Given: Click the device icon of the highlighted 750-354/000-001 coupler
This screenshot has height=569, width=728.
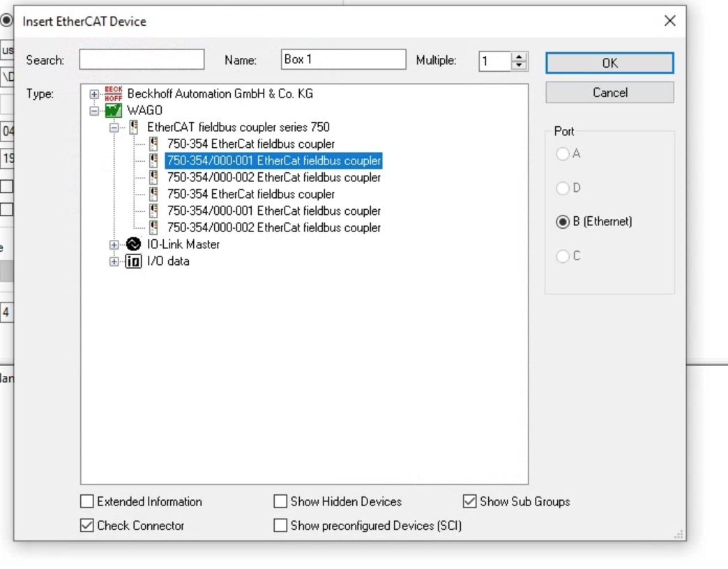Looking at the screenshot, I should coord(153,160).
